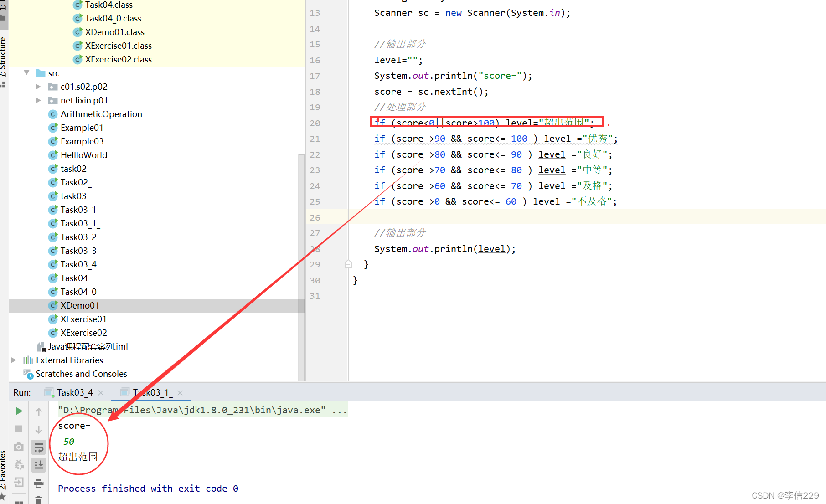Screen dimensions: 826x504
Task: Select the Task03_2 class file
Action: [78, 237]
